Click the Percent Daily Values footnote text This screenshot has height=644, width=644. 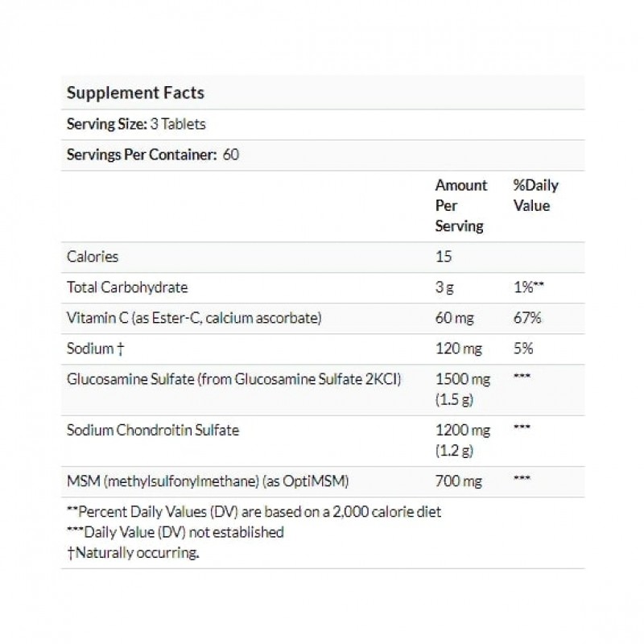[254, 512]
